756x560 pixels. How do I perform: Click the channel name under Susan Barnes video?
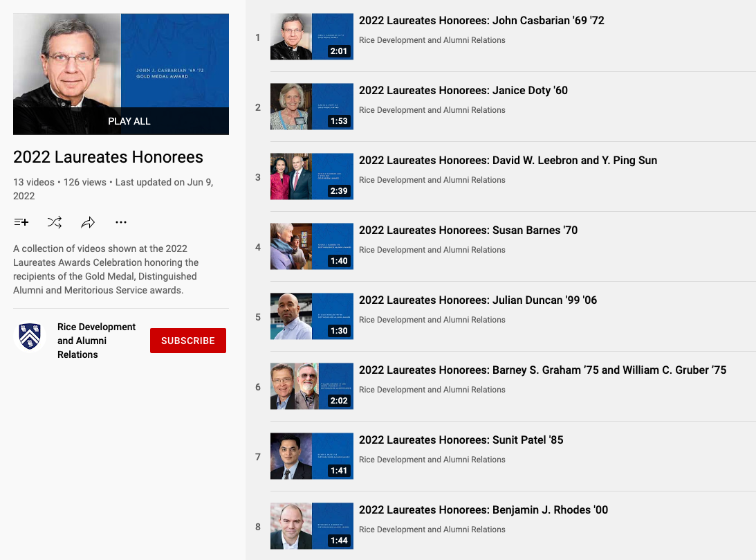432,250
